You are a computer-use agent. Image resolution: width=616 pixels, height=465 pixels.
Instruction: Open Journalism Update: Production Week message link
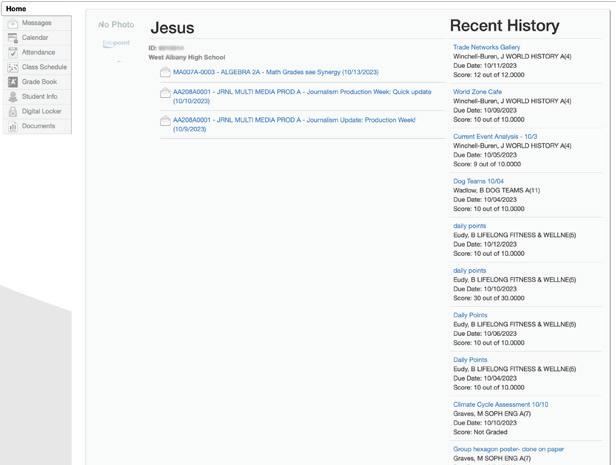click(293, 120)
